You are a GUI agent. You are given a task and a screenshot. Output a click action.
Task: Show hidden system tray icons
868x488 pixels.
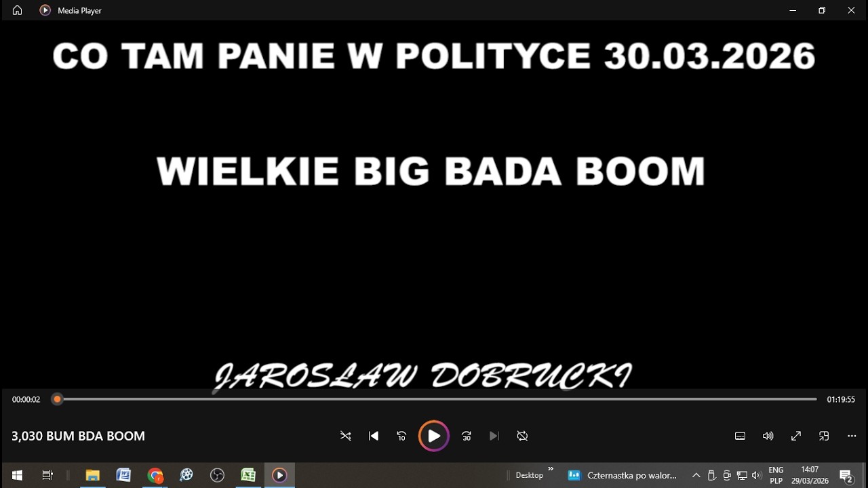(696, 475)
